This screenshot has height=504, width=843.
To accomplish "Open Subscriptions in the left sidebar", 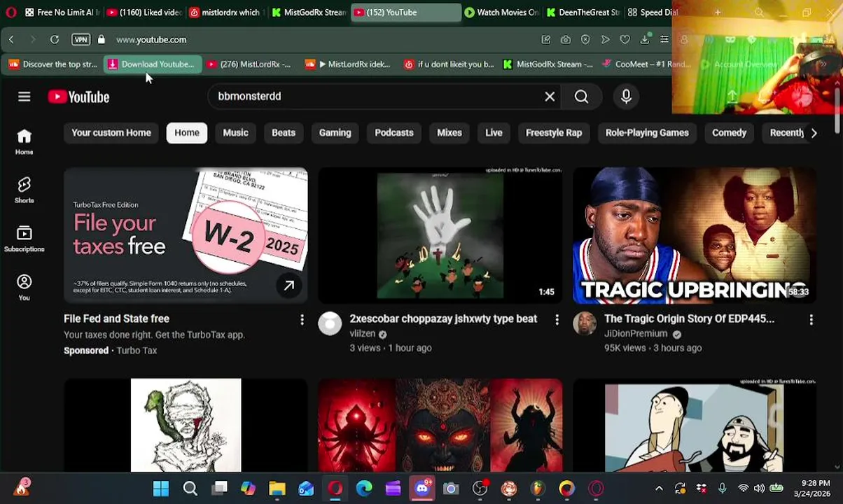I will pos(24,239).
